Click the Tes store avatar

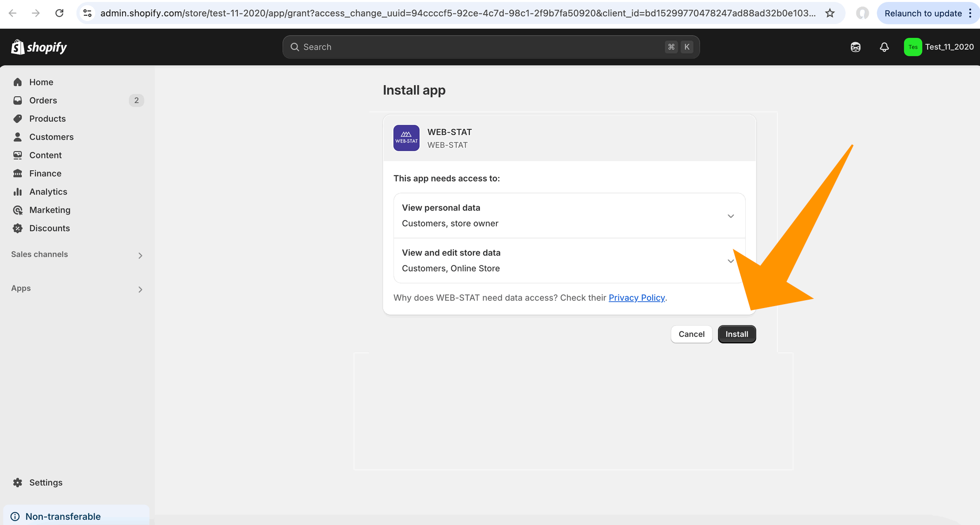pyautogui.click(x=913, y=47)
